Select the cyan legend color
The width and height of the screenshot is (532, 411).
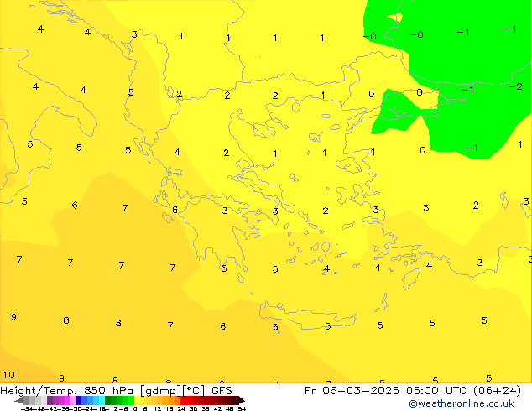click(102, 400)
